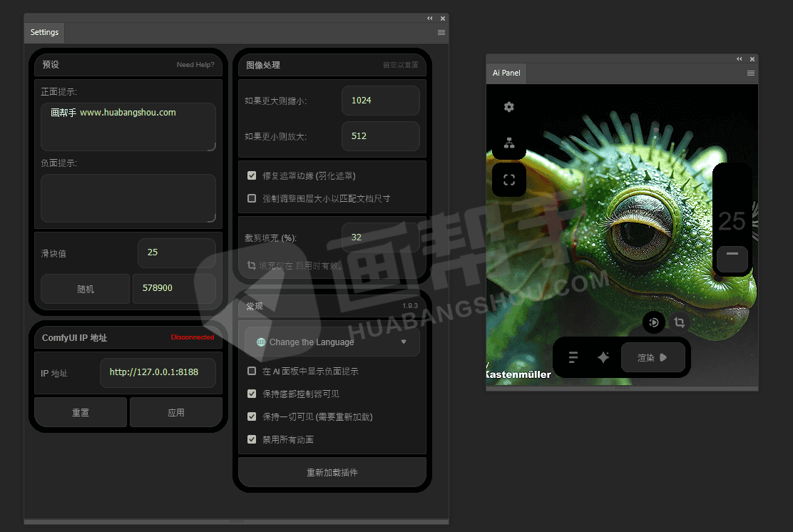Click the 负面提示 negative prompt text box
Viewport: 793px width, 532px height.
(x=128, y=198)
